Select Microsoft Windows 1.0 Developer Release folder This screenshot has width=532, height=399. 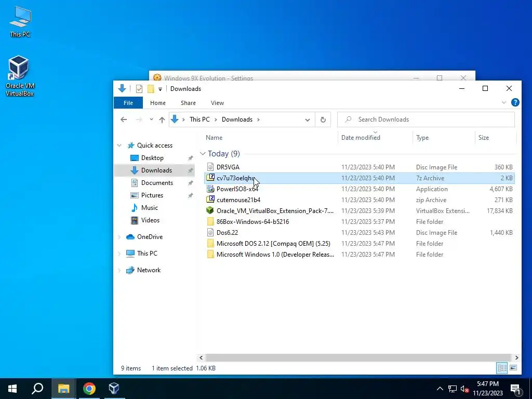(x=360, y=255)
